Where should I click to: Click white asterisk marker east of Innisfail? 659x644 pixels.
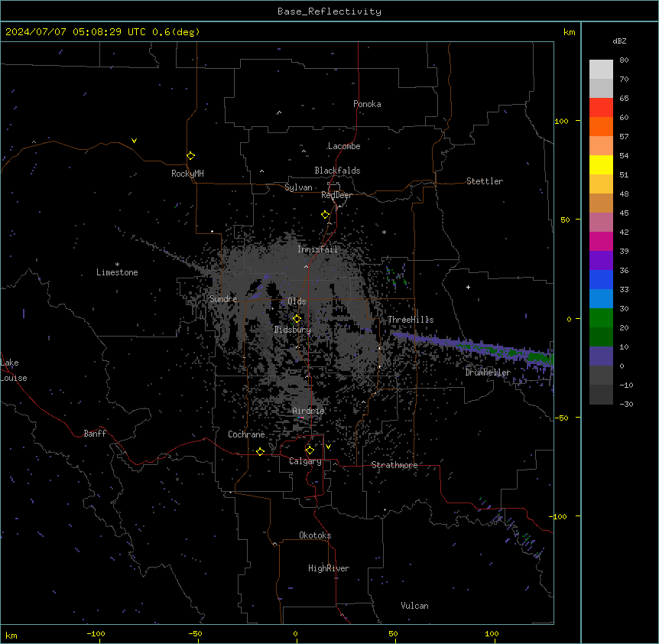pyautogui.click(x=384, y=232)
